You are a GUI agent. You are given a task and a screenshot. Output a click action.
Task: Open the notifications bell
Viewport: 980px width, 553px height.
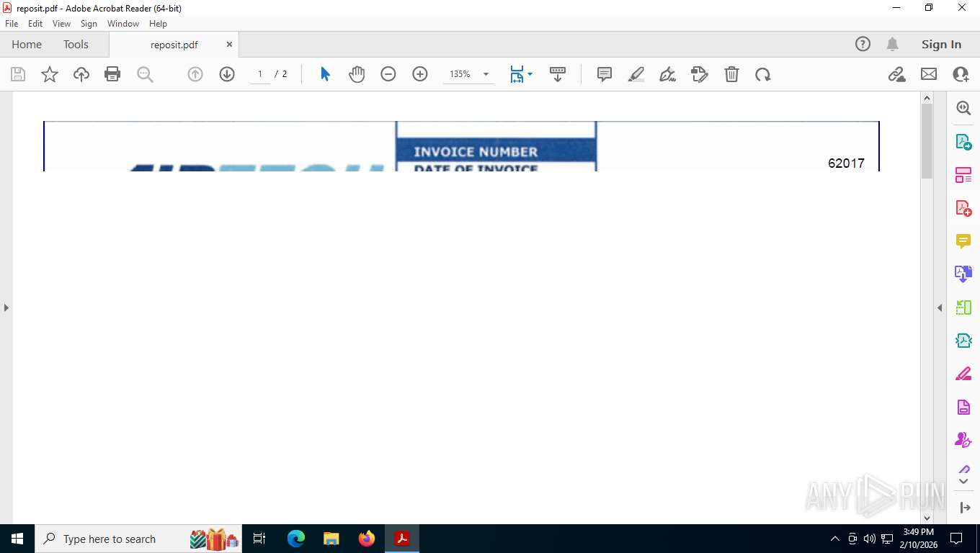(892, 44)
